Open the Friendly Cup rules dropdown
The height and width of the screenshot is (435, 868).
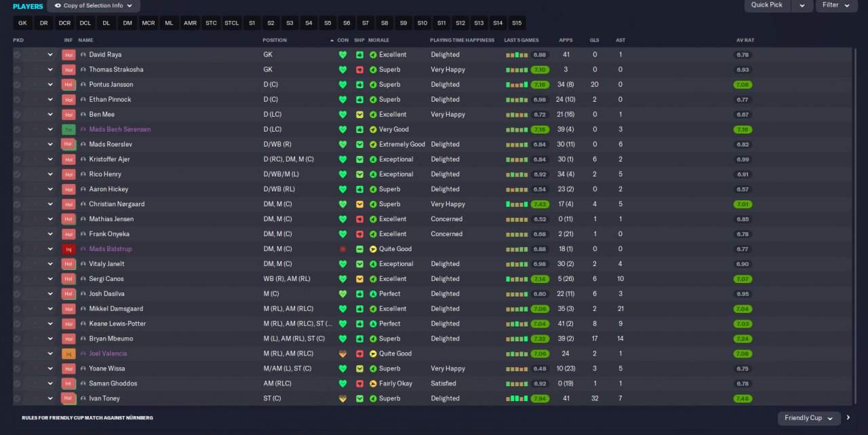coord(808,418)
